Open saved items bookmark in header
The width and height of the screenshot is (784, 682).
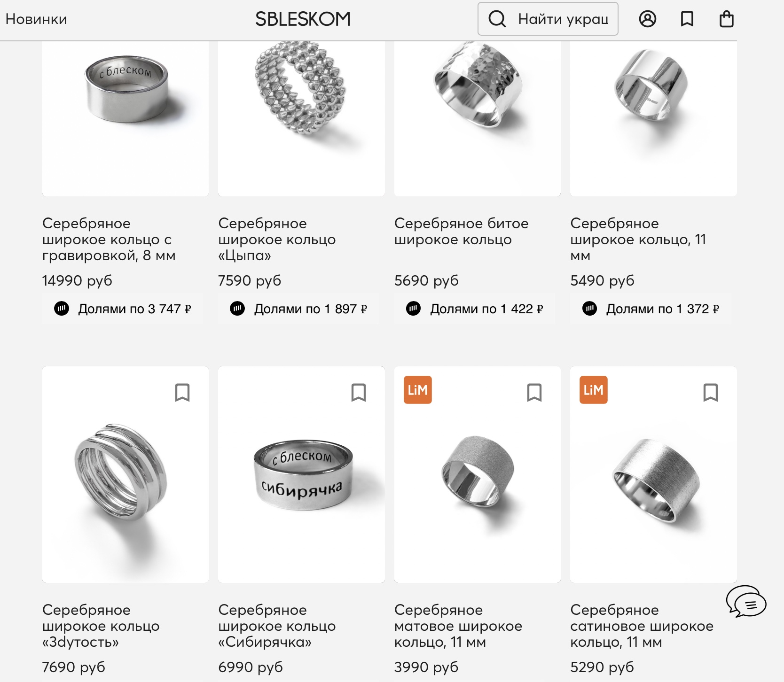687,19
